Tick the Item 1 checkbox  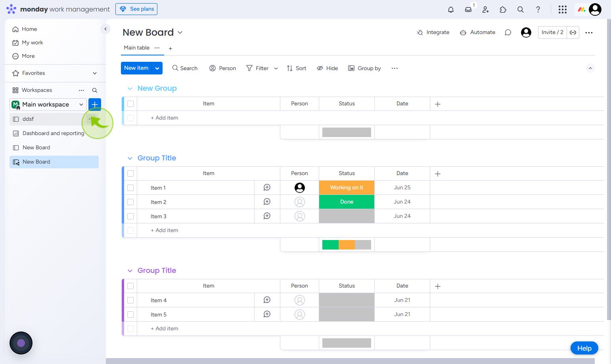(130, 188)
